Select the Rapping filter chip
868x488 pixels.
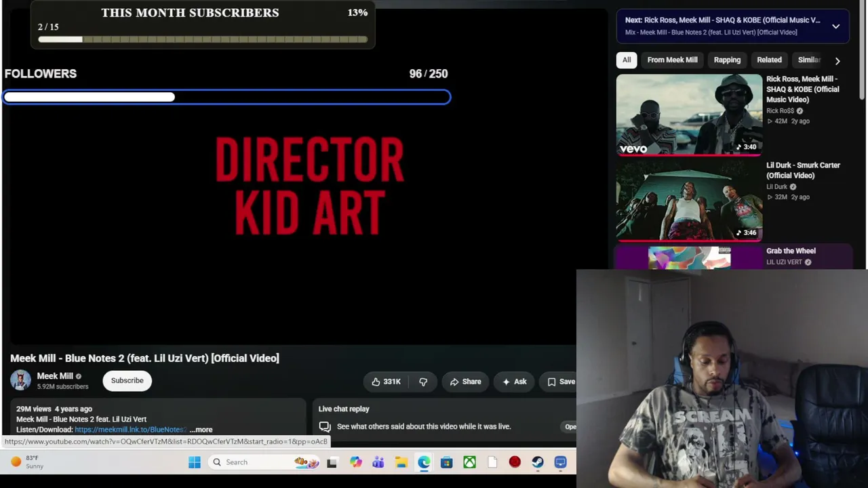click(727, 60)
